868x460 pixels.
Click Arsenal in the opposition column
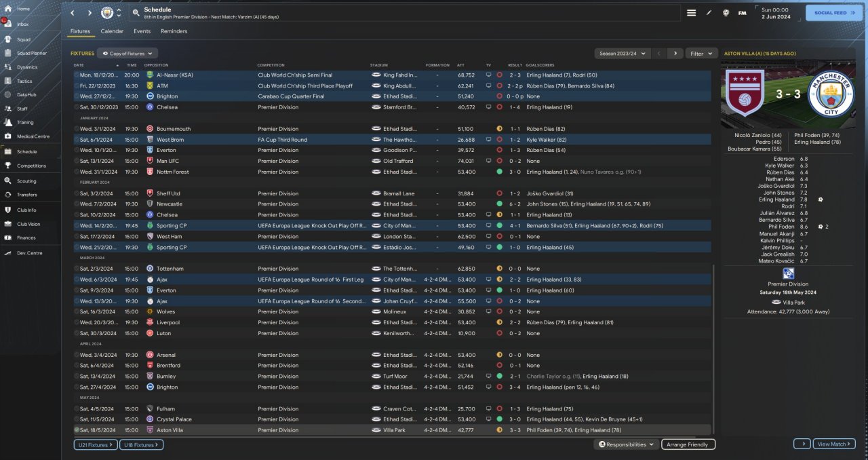[x=166, y=355]
